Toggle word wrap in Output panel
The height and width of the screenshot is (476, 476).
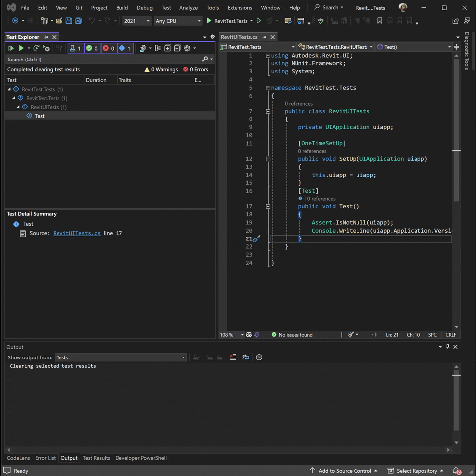point(246,357)
